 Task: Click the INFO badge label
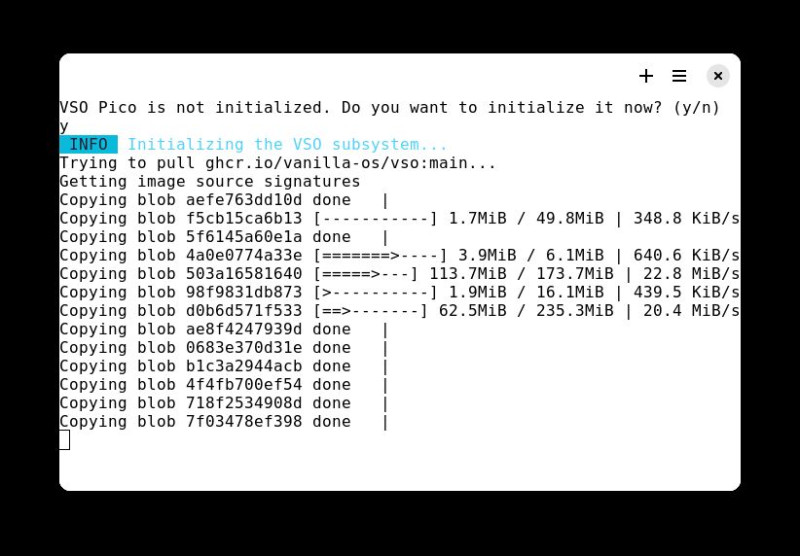(x=88, y=144)
